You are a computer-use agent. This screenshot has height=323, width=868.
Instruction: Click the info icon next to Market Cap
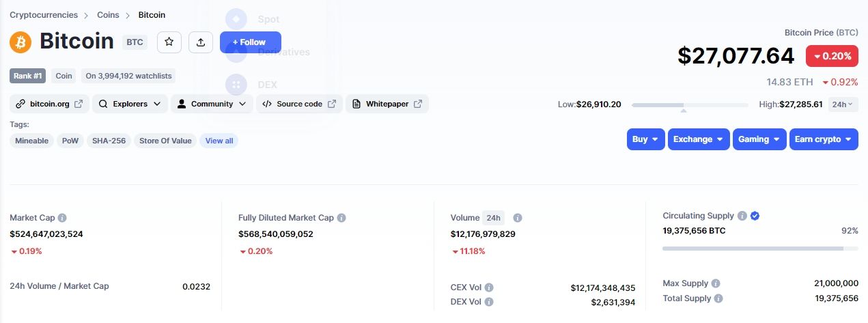(62, 218)
